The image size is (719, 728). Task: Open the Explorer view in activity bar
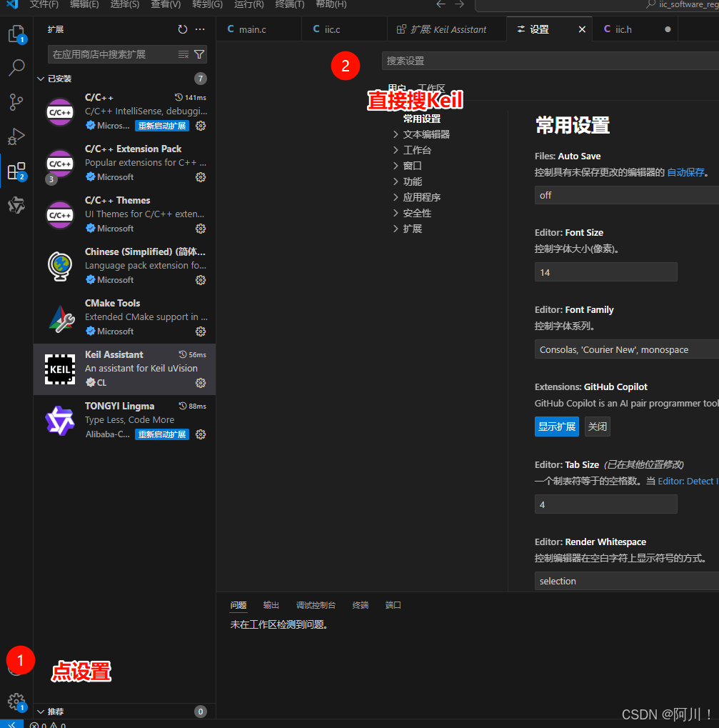point(16,34)
